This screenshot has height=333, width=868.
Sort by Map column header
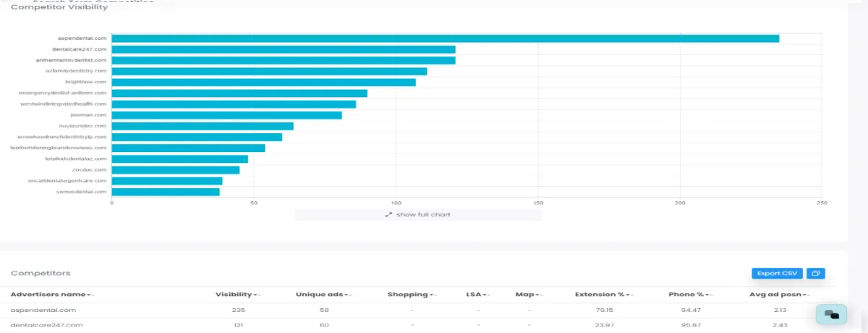click(528, 295)
